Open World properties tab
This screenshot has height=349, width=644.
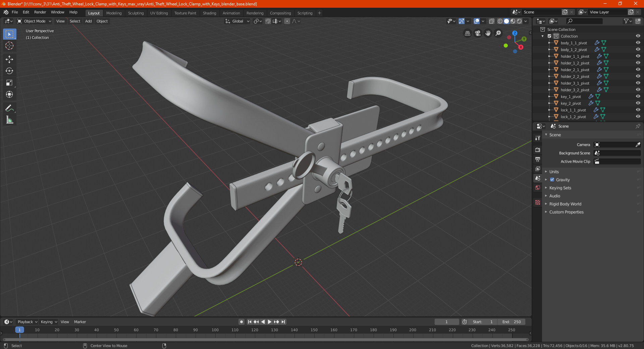click(538, 188)
